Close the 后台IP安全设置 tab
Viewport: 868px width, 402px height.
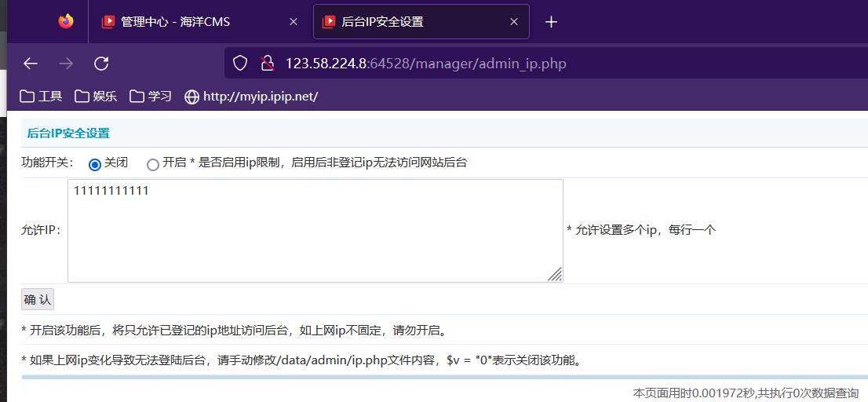coord(514,22)
